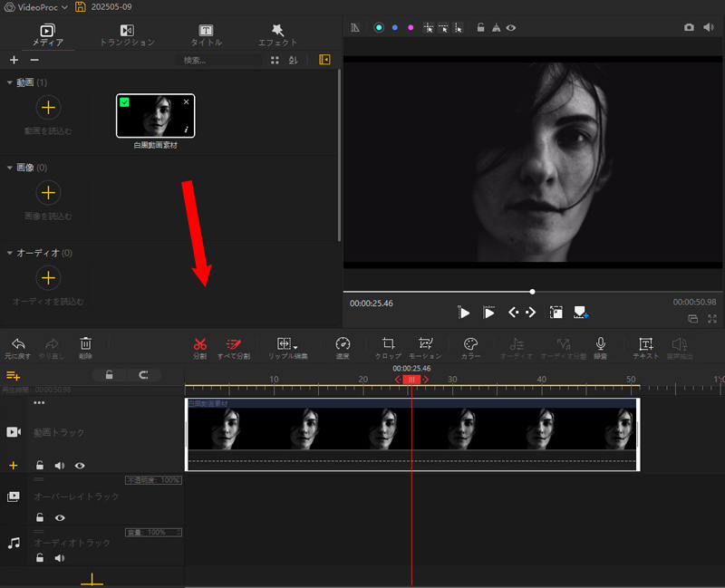Click the 元に戻す (undo) button
725x588 pixels.
pyautogui.click(x=18, y=345)
